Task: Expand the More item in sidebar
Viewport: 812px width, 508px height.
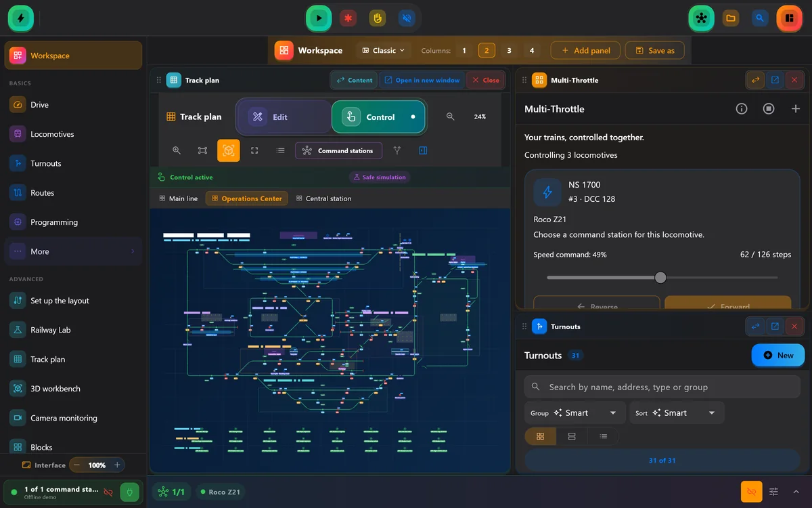Action: [73, 251]
